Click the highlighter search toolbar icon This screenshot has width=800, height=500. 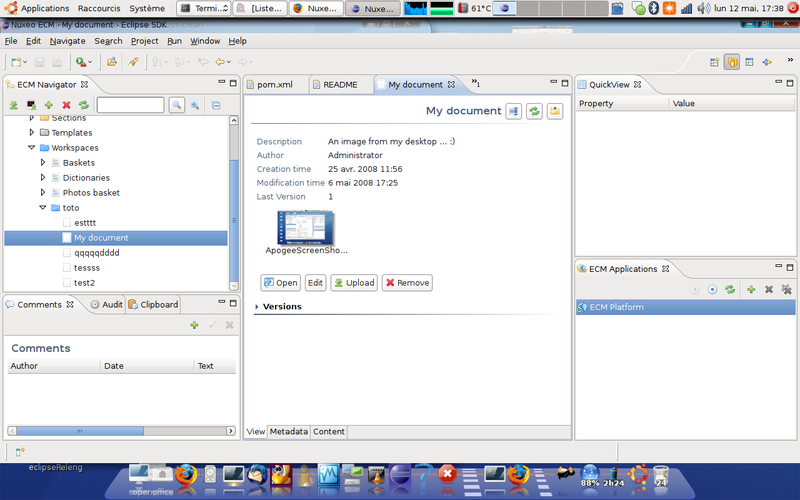click(133, 62)
